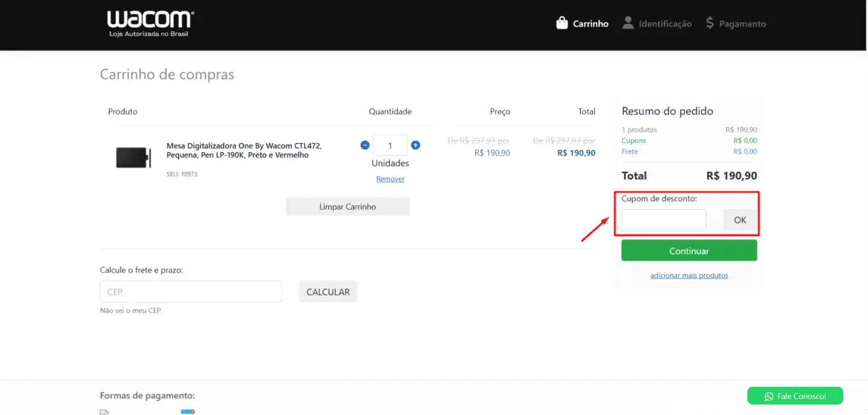
Task: Click the Identificação person icon
Action: pyautogui.click(x=627, y=23)
